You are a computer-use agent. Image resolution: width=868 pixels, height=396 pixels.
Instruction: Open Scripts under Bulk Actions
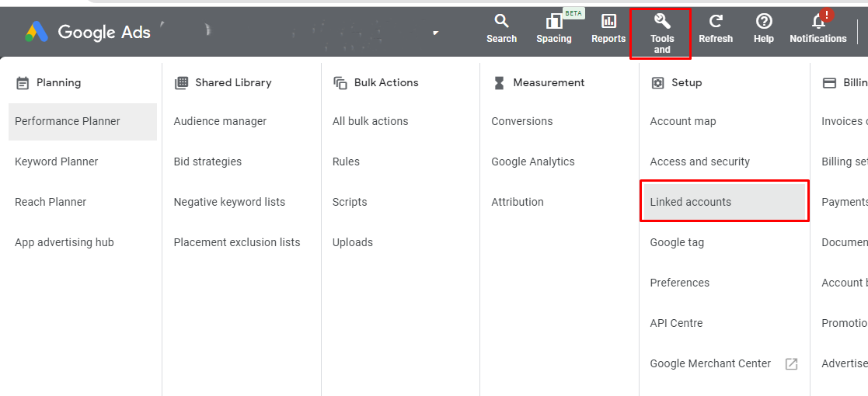[x=350, y=202]
